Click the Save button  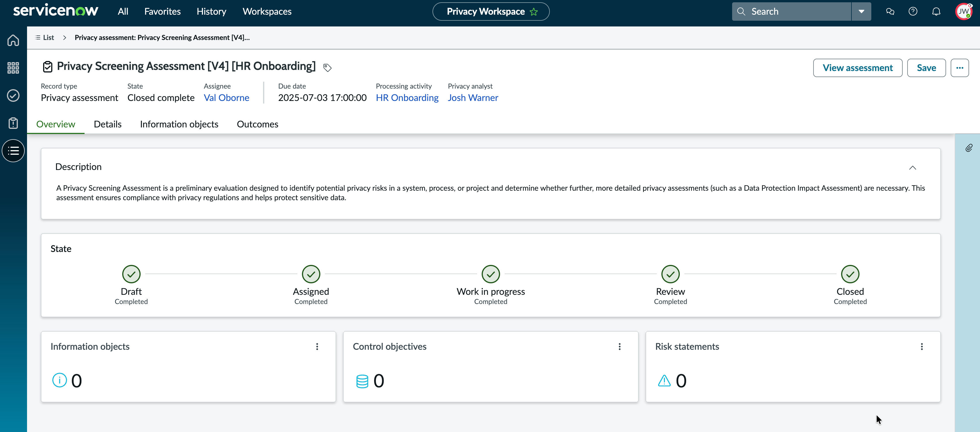(926, 68)
